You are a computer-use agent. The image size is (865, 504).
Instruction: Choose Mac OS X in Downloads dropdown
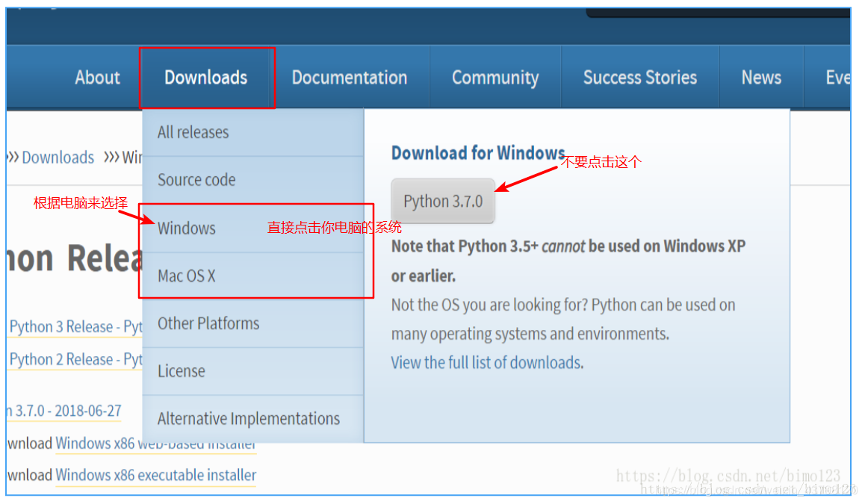[253, 276]
